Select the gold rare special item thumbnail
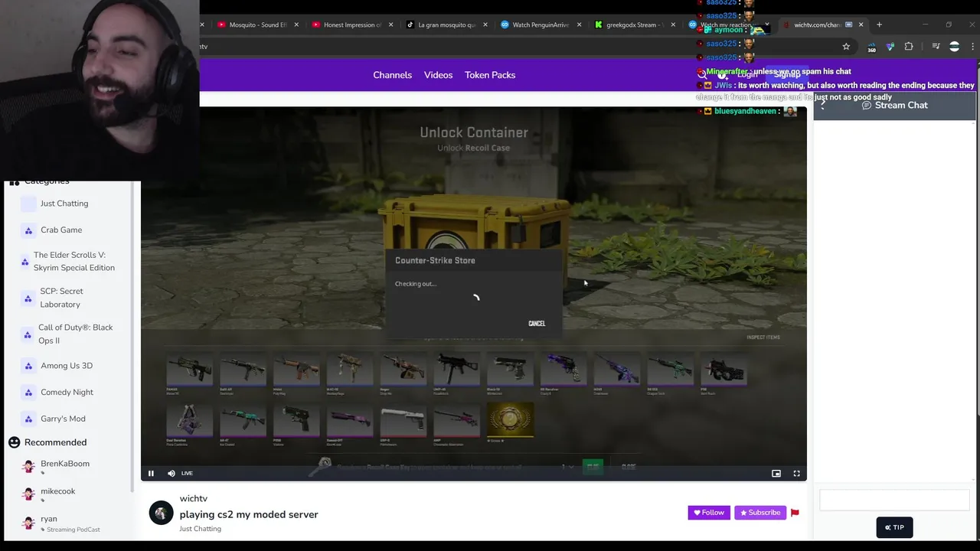980x551 pixels. [x=511, y=422]
